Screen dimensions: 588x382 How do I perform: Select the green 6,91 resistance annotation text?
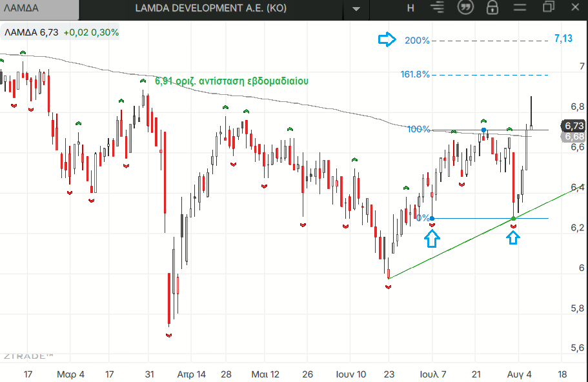point(232,81)
